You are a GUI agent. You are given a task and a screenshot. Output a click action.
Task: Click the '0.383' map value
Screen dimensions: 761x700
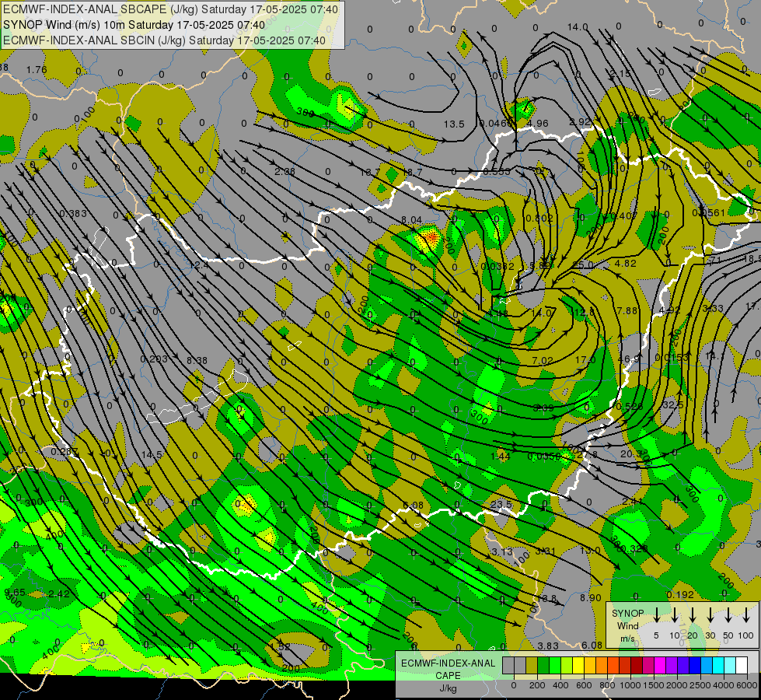pyautogui.click(x=73, y=214)
